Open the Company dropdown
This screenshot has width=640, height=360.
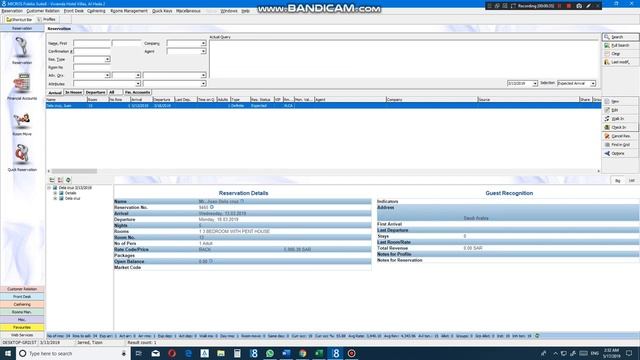(x=203, y=43)
